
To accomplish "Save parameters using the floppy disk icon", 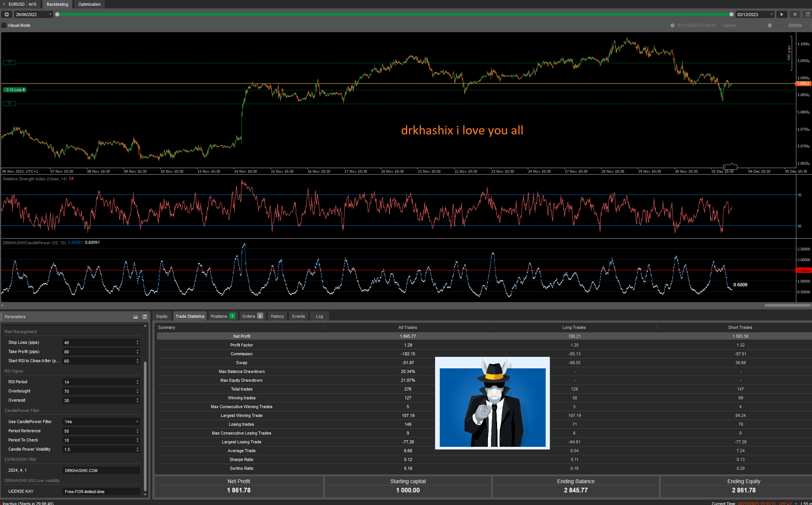I will [x=145, y=317].
